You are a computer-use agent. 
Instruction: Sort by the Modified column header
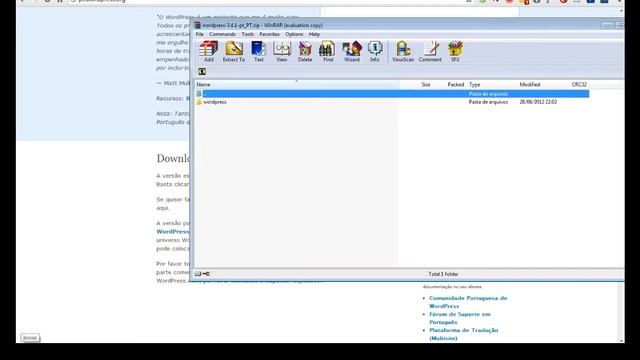pyautogui.click(x=530, y=84)
